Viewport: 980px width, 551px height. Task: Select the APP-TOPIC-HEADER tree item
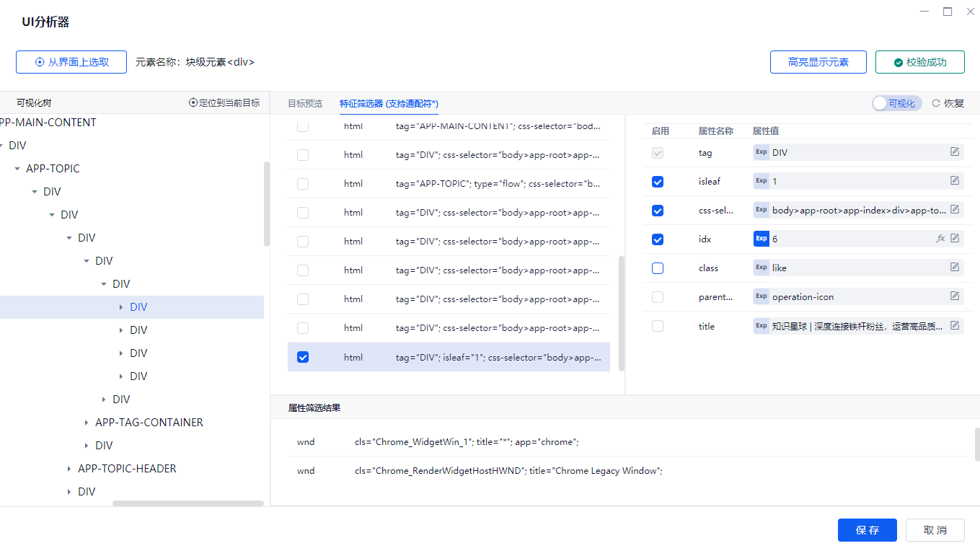pyautogui.click(x=127, y=469)
